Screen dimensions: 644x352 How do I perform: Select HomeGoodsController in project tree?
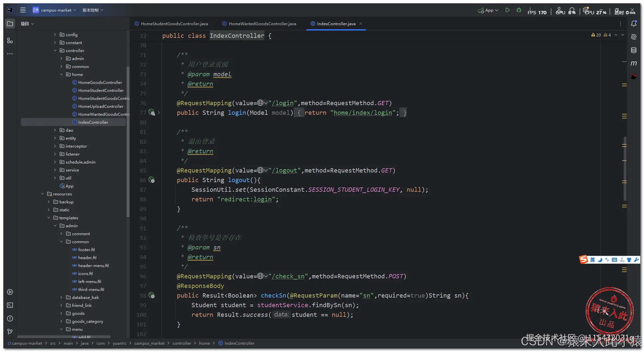click(100, 82)
